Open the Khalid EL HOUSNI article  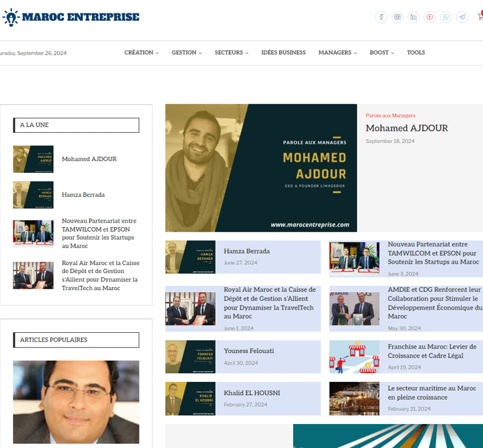pos(252,393)
